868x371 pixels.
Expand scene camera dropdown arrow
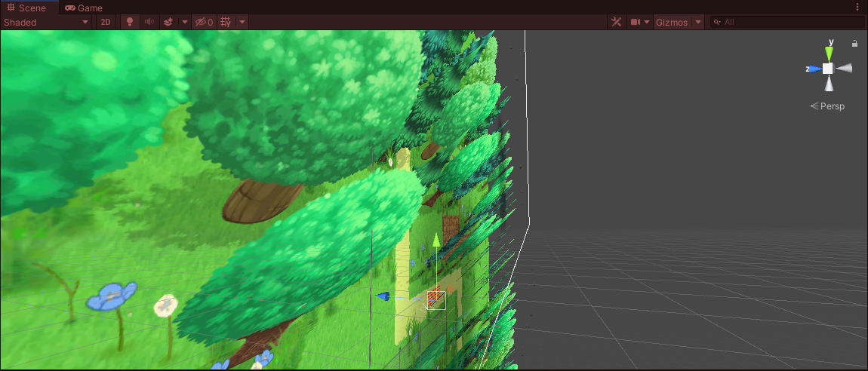[647, 22]
